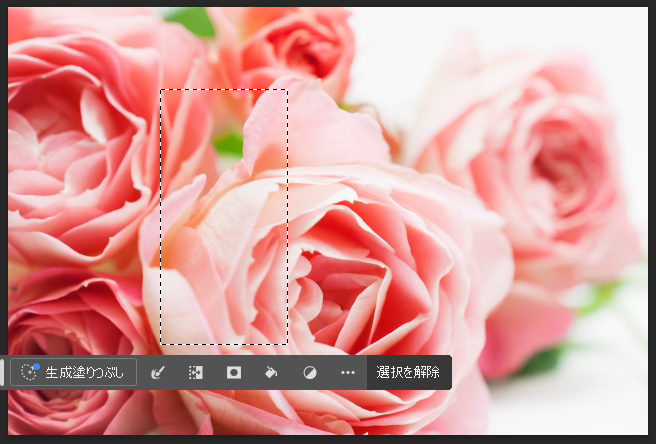Click the Generative Fill (生成塗りつぶし) button
Image resolution: width=656 pixels, height=444 pixels.
(73, 373)
